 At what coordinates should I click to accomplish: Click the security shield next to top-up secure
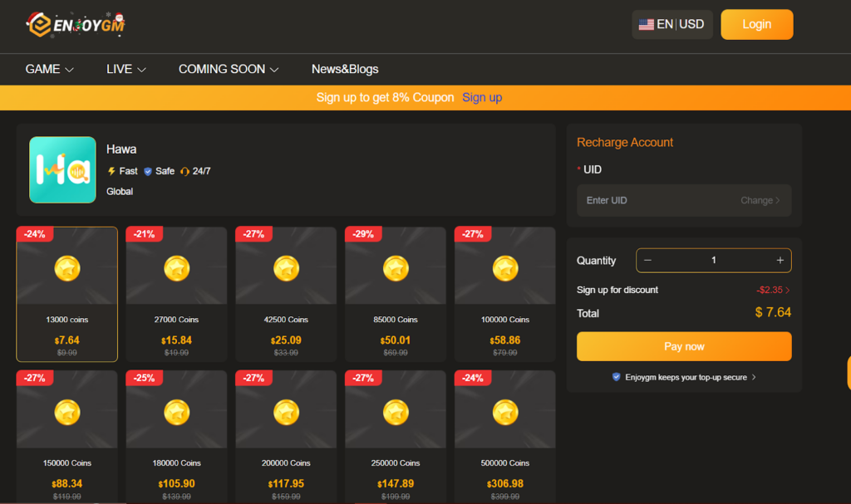tap(615, 377)
